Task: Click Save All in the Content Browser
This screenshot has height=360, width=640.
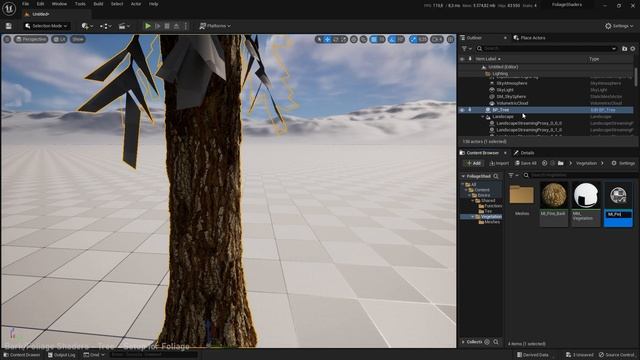Action: click(526, 163)
